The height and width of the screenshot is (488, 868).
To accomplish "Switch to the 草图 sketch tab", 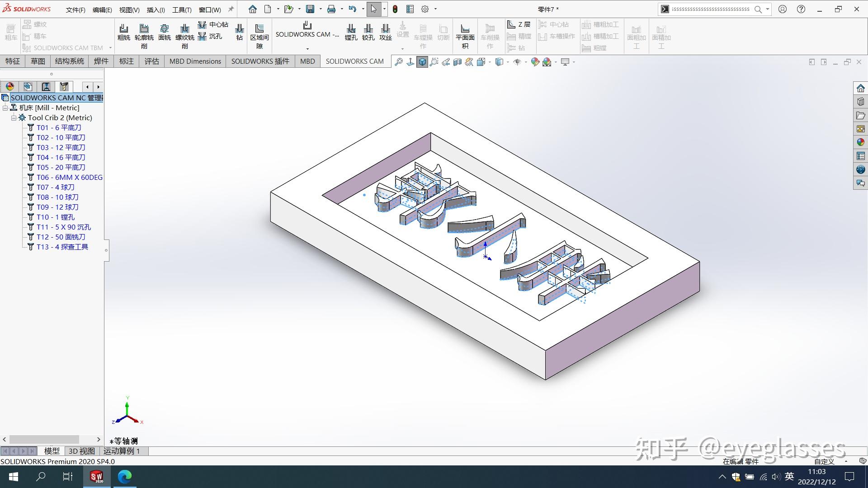I will (38, 61).
